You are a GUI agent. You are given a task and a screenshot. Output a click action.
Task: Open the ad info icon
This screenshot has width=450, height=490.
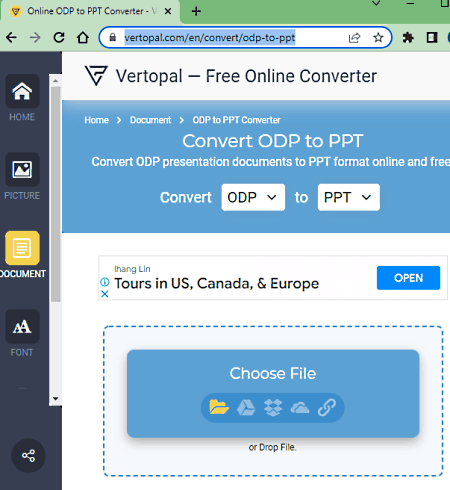pyautogui.click(x=105, y=282)
